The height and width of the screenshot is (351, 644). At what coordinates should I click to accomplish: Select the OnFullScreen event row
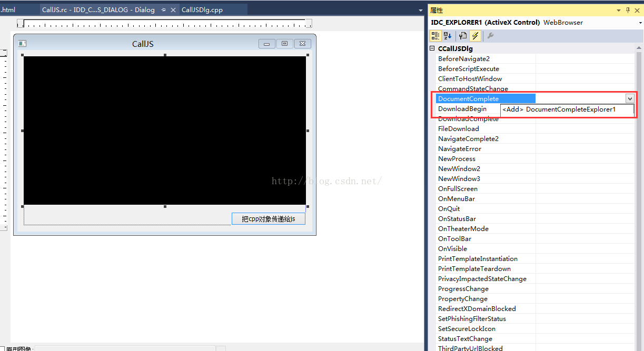(x=535, y=189)
